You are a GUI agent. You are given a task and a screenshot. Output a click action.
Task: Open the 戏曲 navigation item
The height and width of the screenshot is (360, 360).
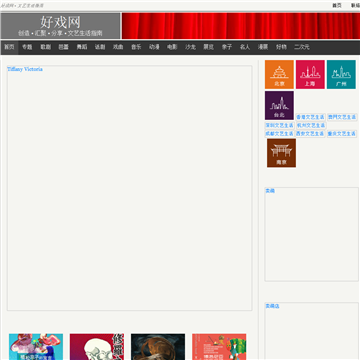(118, 47)
